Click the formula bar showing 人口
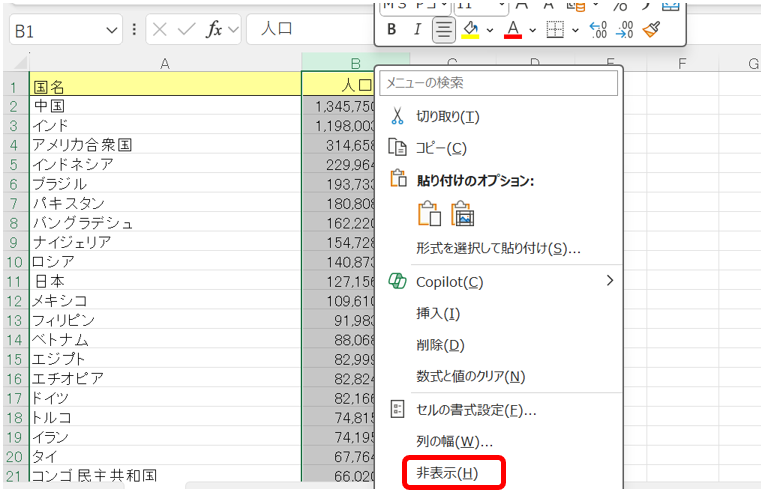Screen dimensions: 761x493 coord(311,30)
